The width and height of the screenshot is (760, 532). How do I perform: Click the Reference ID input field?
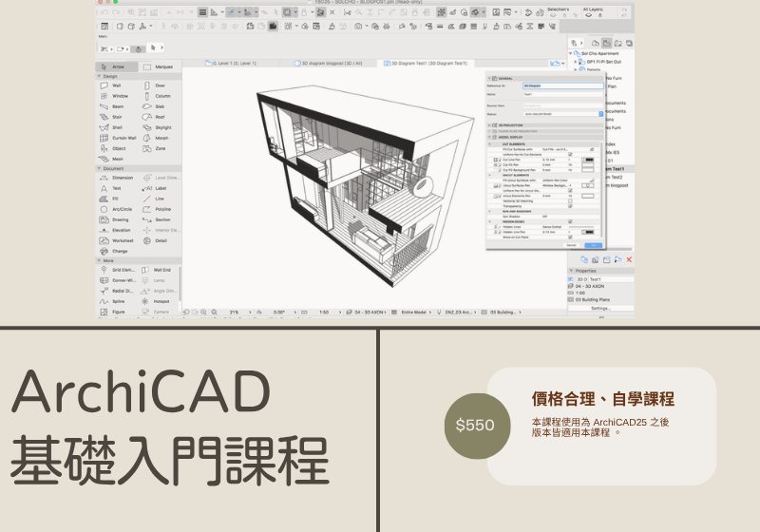[x=563, y=85]
